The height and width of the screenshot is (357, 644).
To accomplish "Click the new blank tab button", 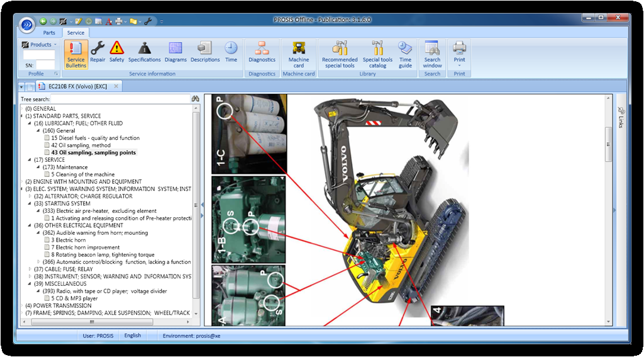I will tap(30, 87).
